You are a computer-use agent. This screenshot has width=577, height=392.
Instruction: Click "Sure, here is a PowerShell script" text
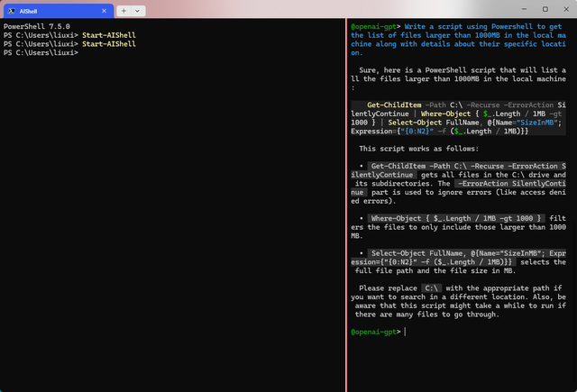tap(459, 79)
